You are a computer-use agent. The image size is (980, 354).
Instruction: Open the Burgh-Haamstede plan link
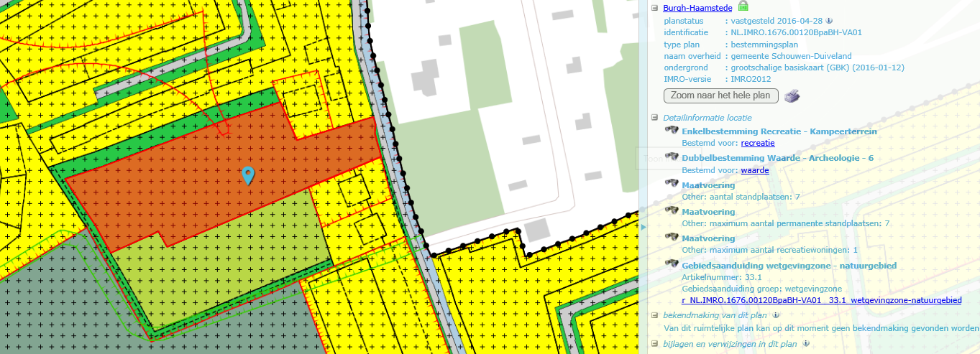coord(697,8)
